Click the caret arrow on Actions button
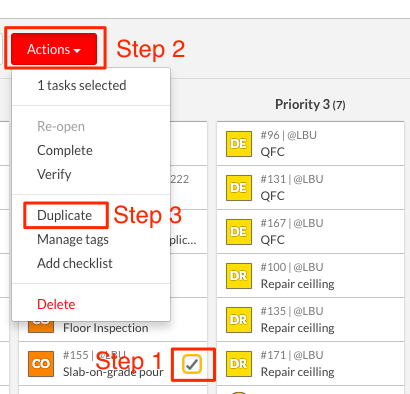Viewport: 410px width, 394px height. (x=77, y=51)
